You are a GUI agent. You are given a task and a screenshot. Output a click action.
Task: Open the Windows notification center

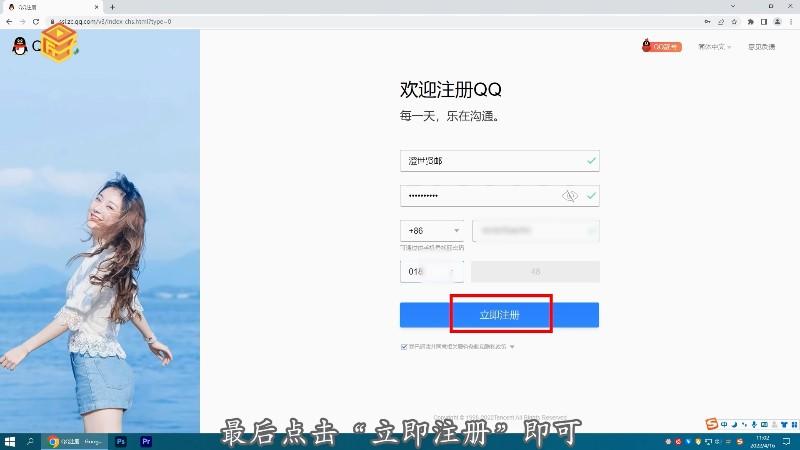(787, 442)
